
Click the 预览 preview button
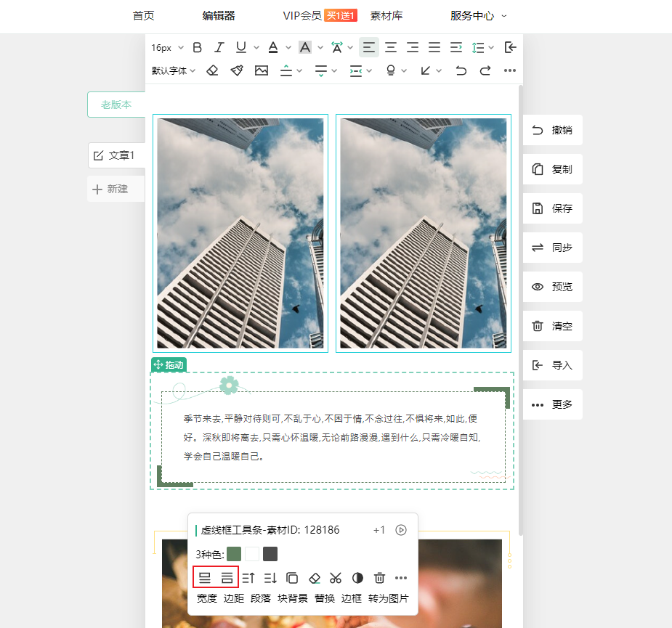pos(552,287)
